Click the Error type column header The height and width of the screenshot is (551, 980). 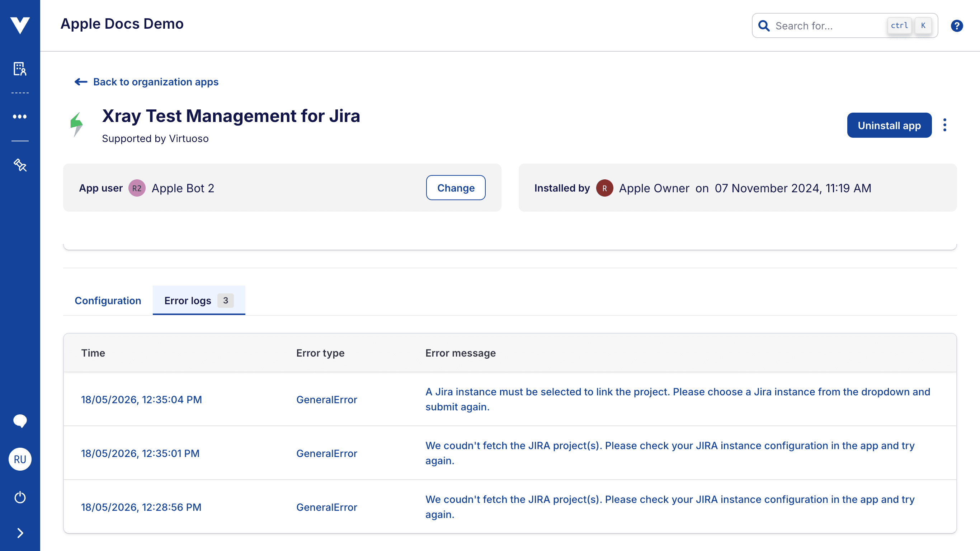(320, 353)
